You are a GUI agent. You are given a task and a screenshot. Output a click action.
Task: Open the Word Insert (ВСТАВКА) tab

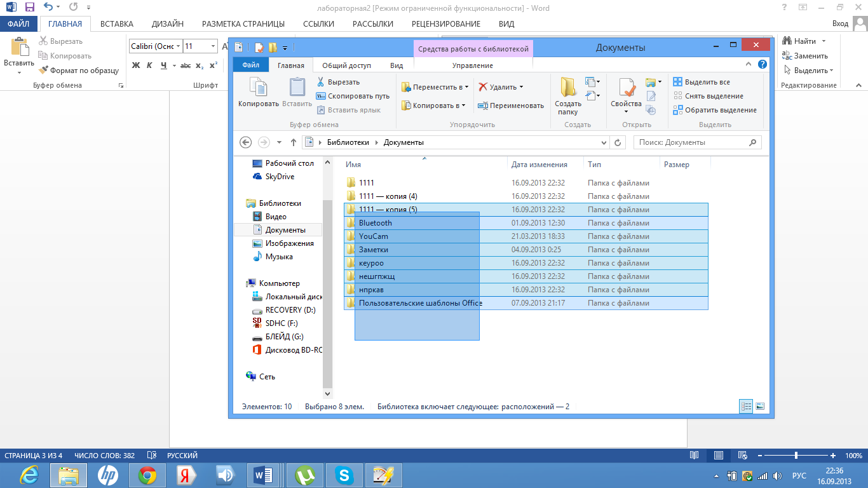[x=116, y=24]
